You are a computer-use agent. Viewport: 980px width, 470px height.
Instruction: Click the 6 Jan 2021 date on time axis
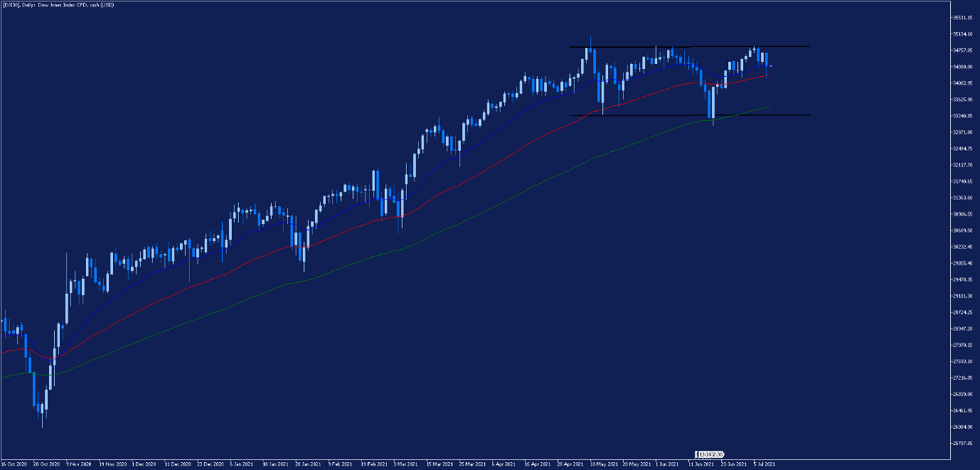point(243,463)
